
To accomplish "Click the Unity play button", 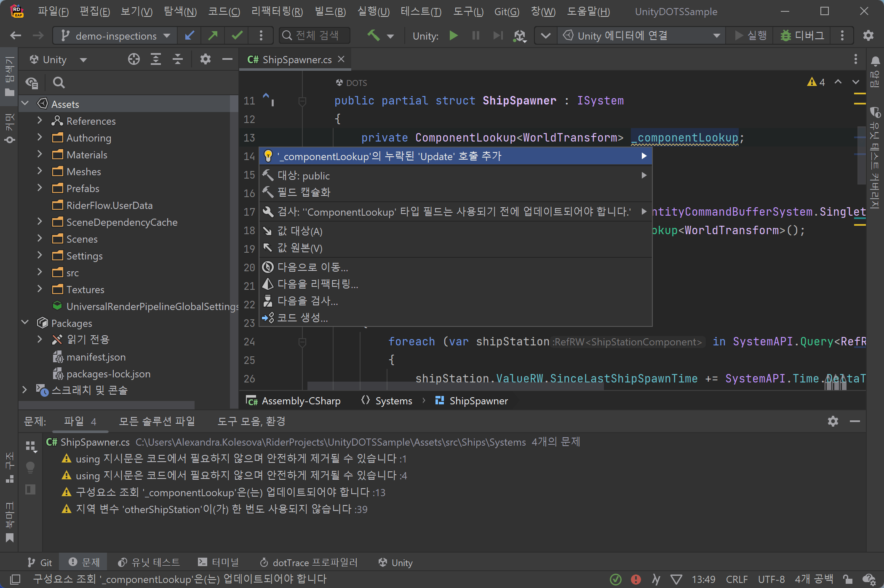I will (454, 36).
